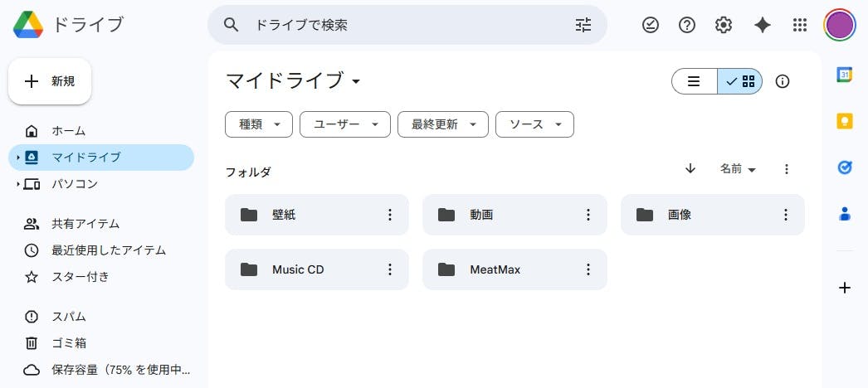Screen dimensions: 868x388
Task: Open the Gemini sparkle icon
Action: tap(762, 25)
